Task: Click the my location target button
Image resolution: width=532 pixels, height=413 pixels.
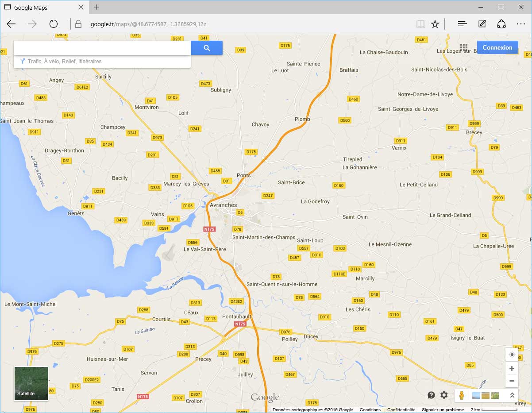Action: (512, 355)
